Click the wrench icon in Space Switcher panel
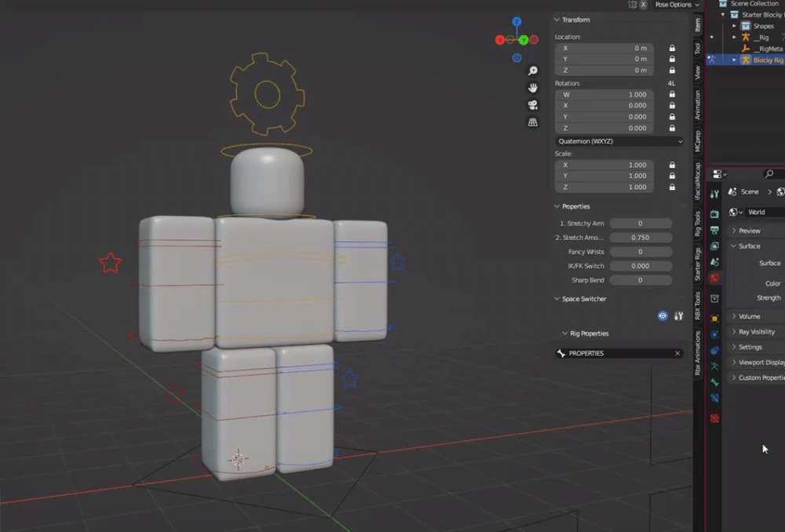785x532 pixels. [678, 315]
